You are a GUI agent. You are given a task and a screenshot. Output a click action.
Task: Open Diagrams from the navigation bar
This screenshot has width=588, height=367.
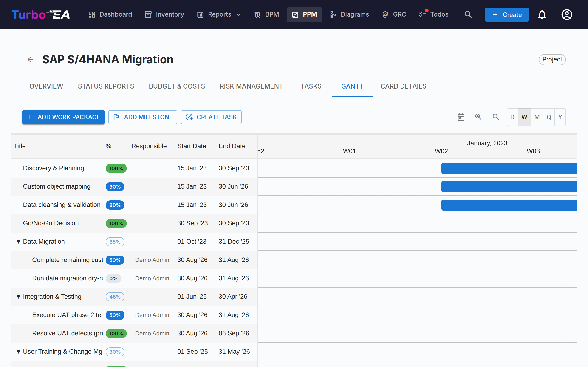pos(349,14)
